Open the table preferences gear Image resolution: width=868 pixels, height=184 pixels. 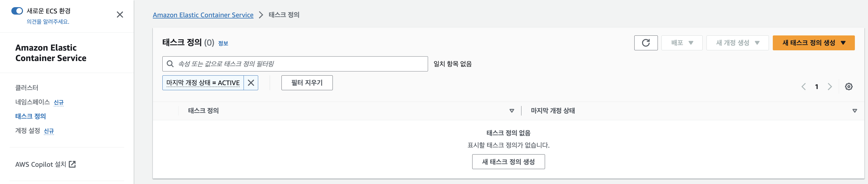849,86
